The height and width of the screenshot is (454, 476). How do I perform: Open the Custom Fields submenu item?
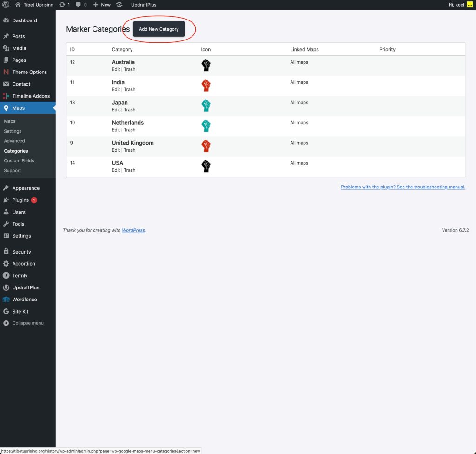[19, 160]
